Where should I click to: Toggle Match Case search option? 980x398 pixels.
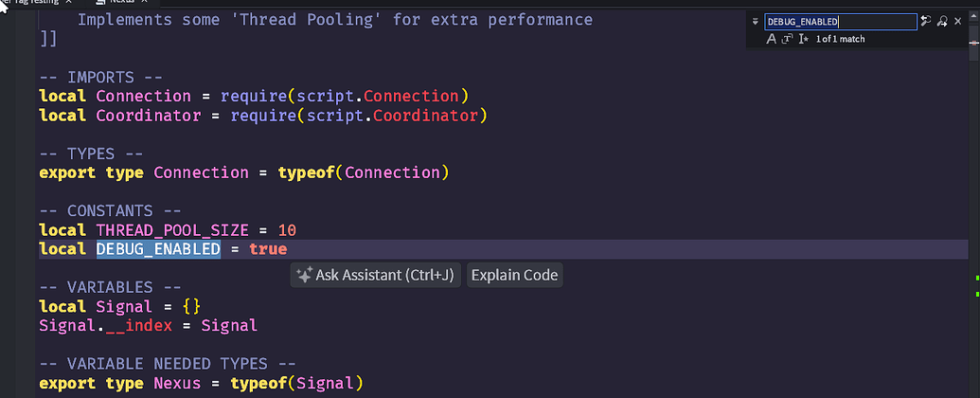772,39
